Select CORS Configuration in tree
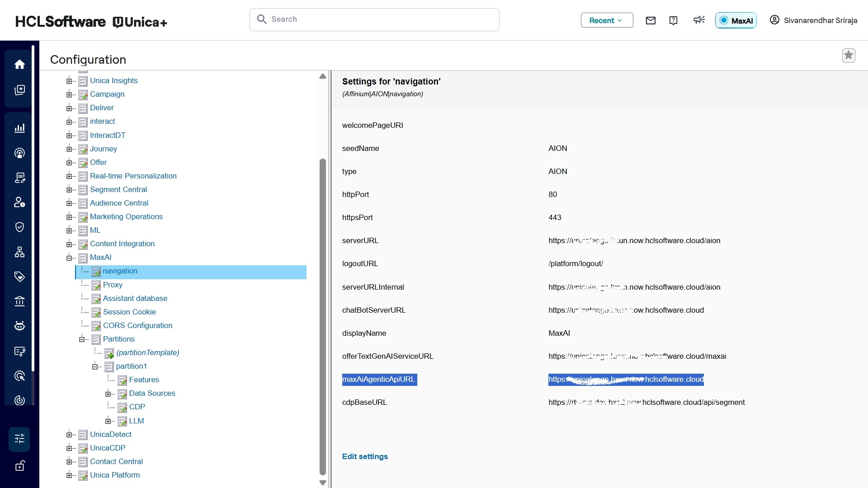Image resolution: width=868 pixels, height=488 pixels. click(x=137, y=326)
